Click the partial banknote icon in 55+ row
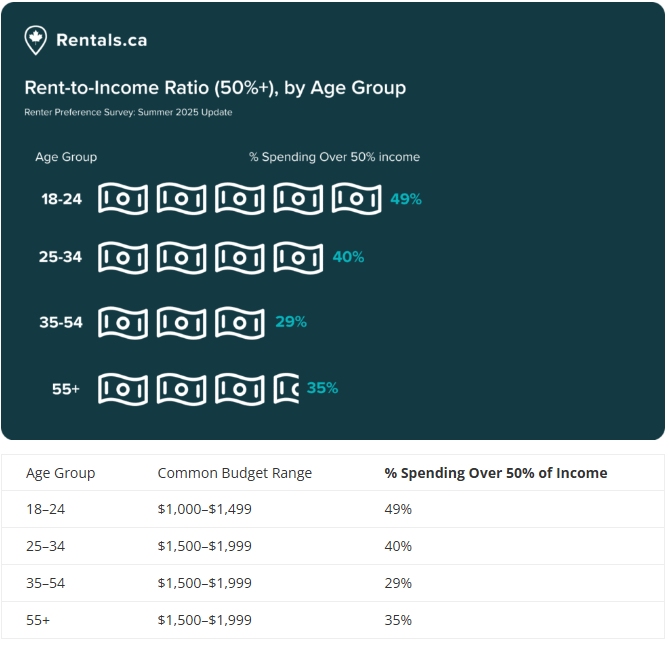 click(286, 389)
